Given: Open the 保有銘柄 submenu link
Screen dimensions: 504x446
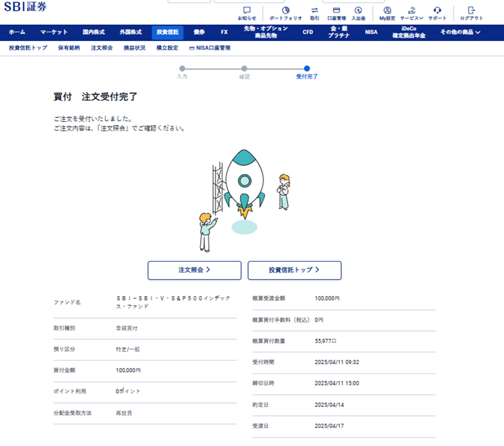Looking at the screenshot, I should (x=69, y=48).
